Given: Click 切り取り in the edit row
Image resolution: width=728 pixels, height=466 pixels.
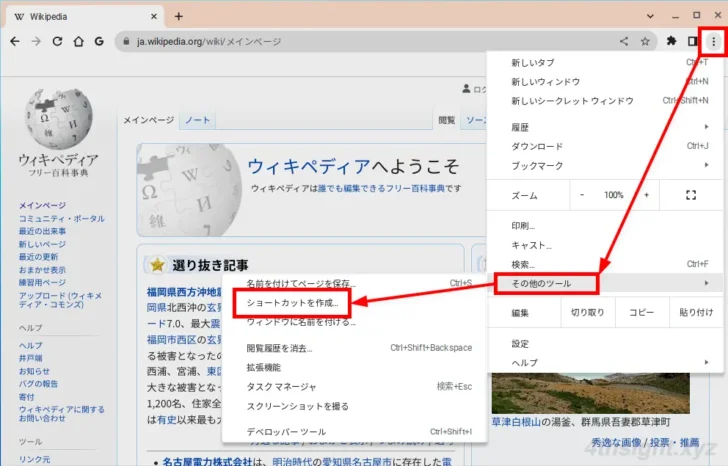Looking at the screenshot, I should point(587,313).
